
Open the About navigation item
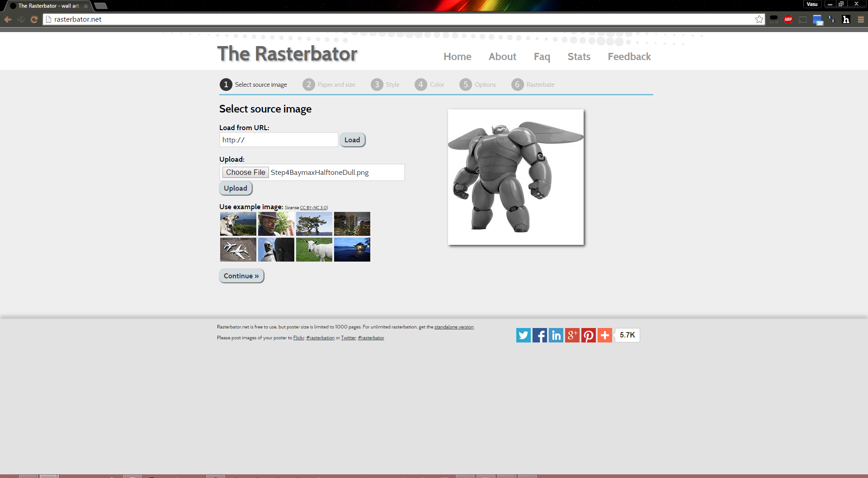point(502,56)
